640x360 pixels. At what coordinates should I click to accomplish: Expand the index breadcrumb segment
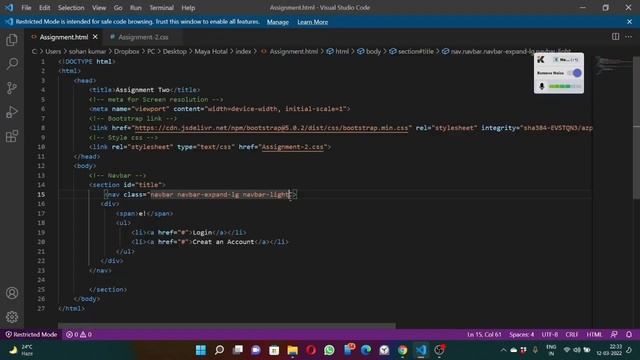pyautogui.click(x=243, y=51)
